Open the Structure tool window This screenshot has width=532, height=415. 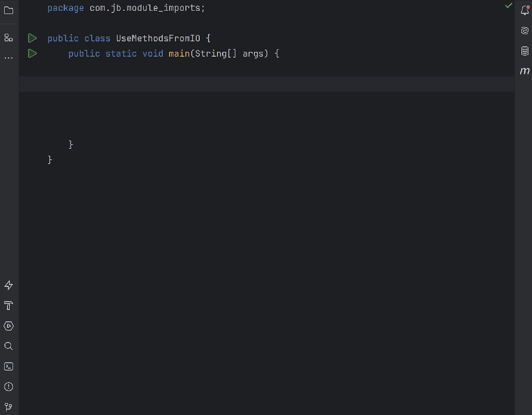pyautogui.click(x=8, y=37)
